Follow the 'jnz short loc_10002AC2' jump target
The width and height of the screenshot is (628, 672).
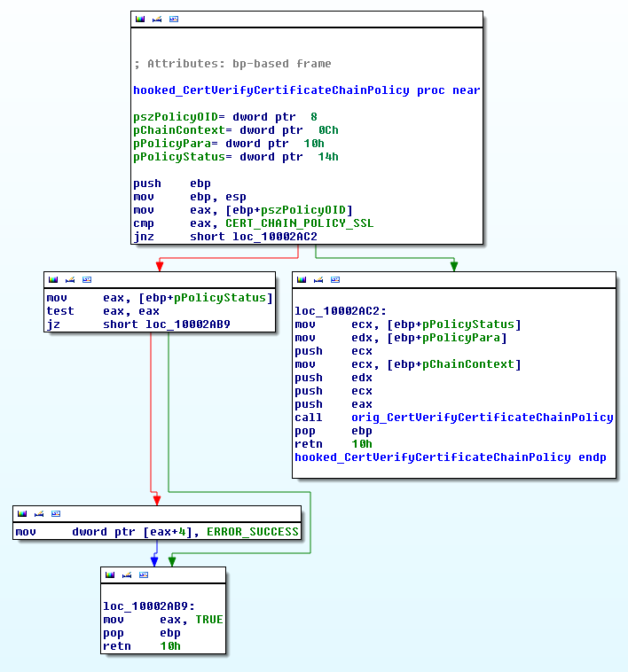coord(275,237)
